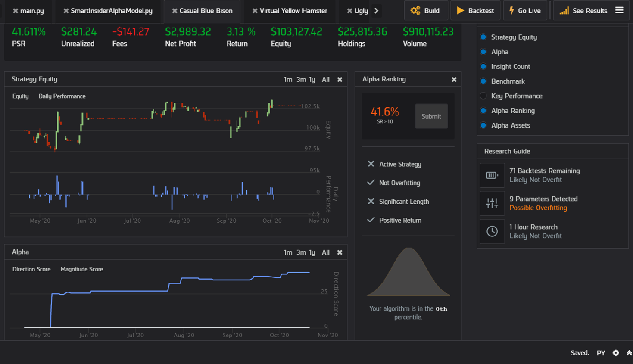Screen dimensions: 633x364
Task: Toggle the Daily Performance series in the legend
Action: (x=62, y=96)
